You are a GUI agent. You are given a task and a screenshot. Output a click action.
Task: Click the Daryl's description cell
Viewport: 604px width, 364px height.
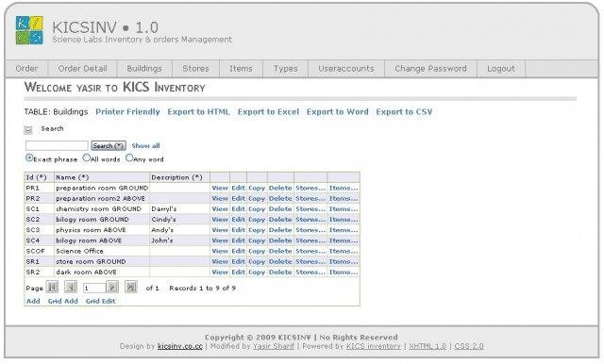179,209
